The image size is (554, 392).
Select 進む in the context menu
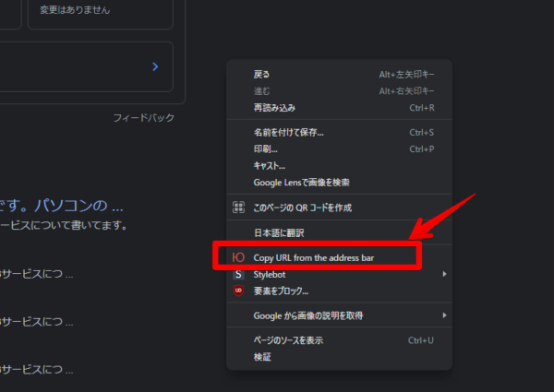261,91
